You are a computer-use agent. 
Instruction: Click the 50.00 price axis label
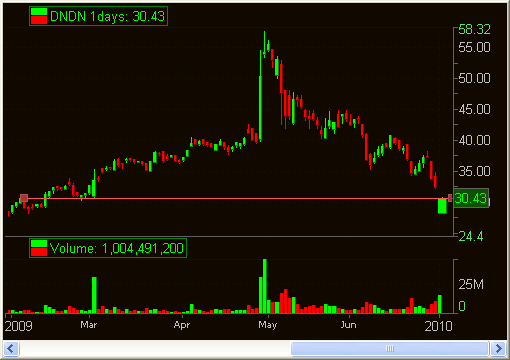tap(474, 78)
